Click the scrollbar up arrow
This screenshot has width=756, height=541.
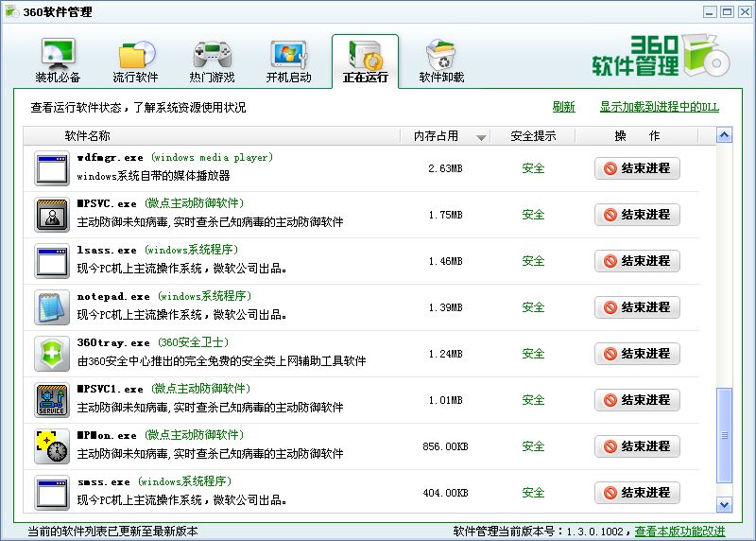click(724, 135)
